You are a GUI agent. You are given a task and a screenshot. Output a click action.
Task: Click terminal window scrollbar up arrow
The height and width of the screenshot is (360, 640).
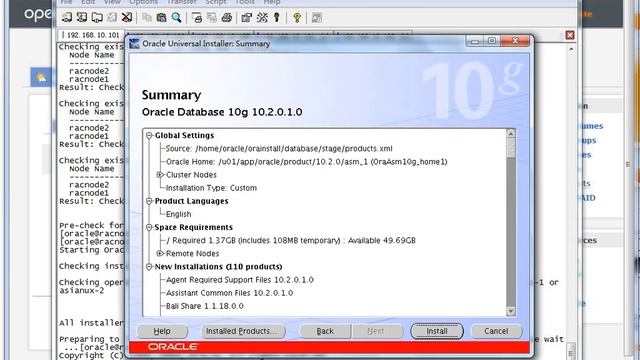(571, 49)
